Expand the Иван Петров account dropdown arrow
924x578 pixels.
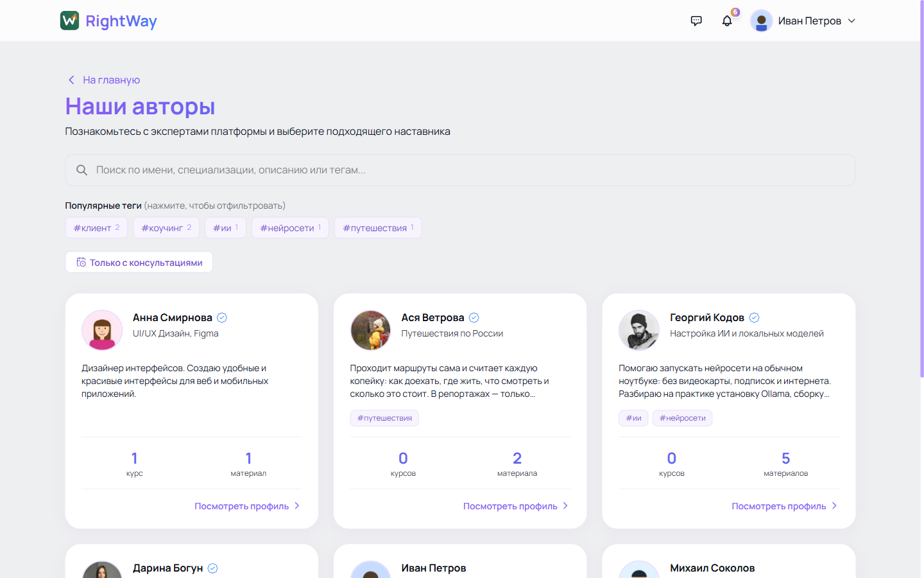point(851,21)
